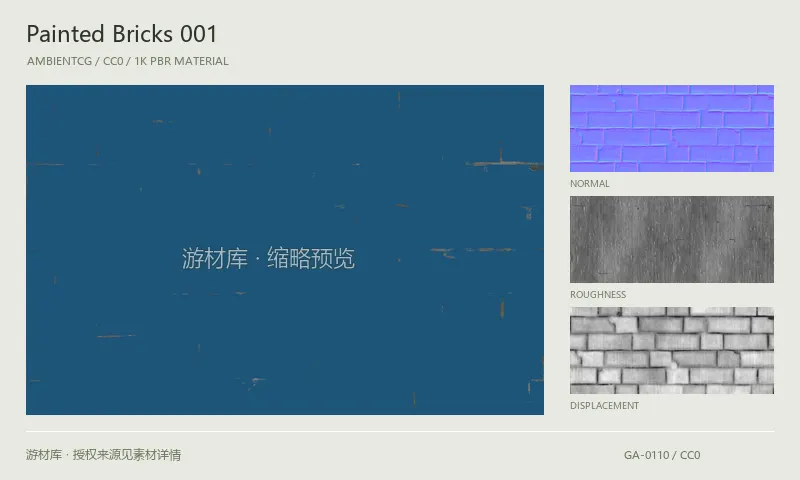Viewport: 800px width, 480px height.
Task: Click the '游材库 · 授权来源见素材详情' footer text
Action: 104,454
